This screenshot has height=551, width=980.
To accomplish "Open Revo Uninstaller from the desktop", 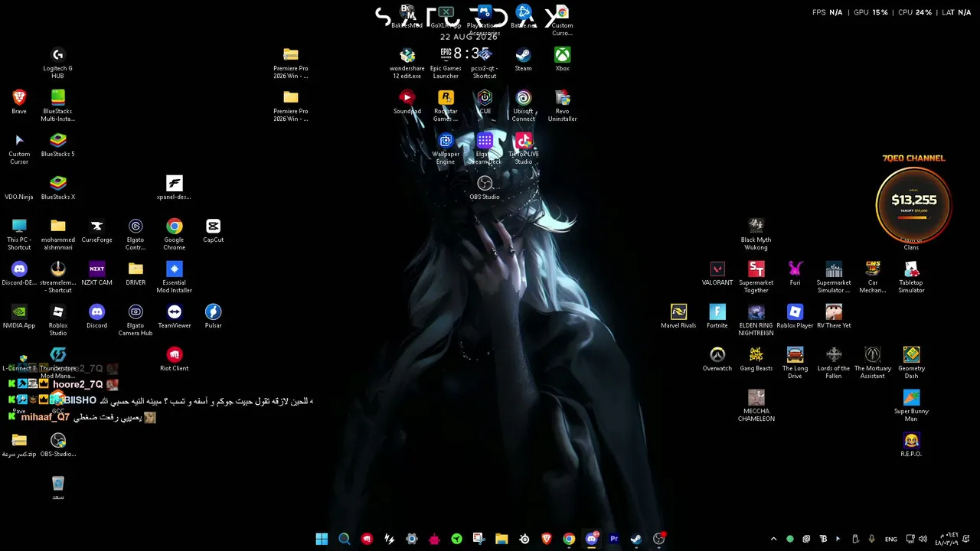I will click(562, 105).
